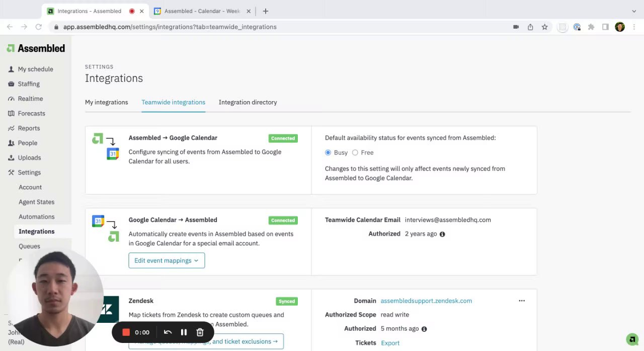The width and height of the screenshot is (644, 351).
Task: Click the info icon beside '2 years ago'
Action: pyautogui.click(x=442, y=234)
